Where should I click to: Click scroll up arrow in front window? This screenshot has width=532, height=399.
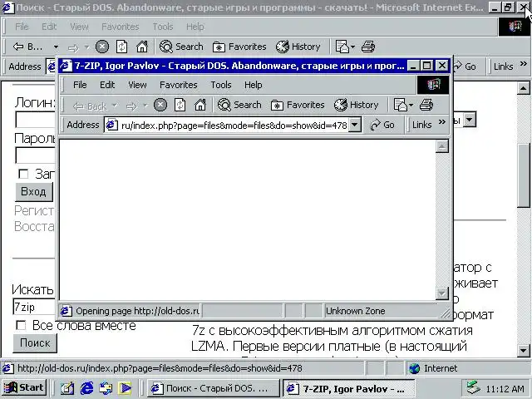point(441,146)
